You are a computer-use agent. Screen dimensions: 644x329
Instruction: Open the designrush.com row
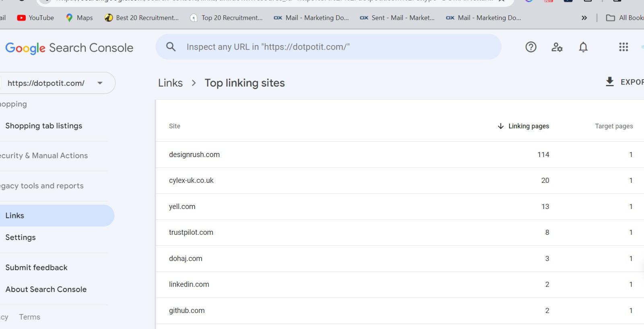coord(194,155)
